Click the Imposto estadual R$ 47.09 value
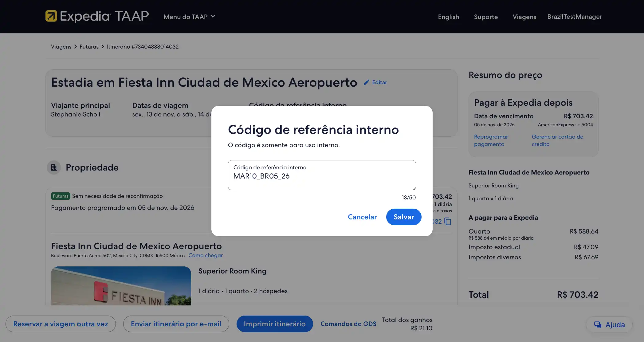Screen dimensions: 644x342 coord(586,247)
